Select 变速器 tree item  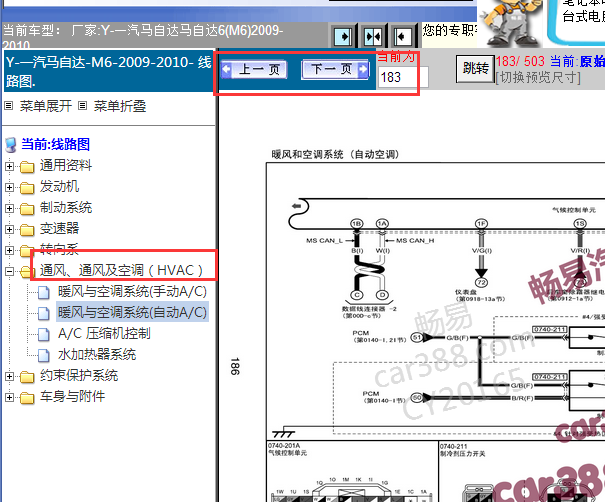tap(59, 228)
